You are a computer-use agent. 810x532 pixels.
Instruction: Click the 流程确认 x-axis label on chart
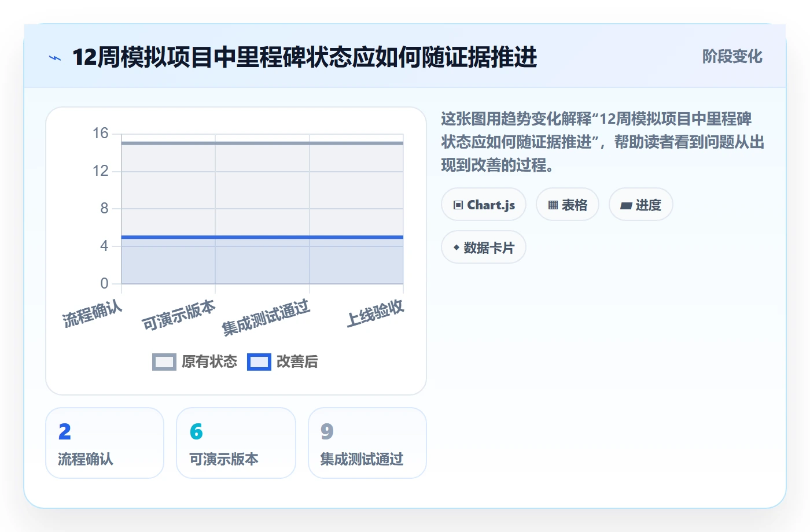[93, 314]
